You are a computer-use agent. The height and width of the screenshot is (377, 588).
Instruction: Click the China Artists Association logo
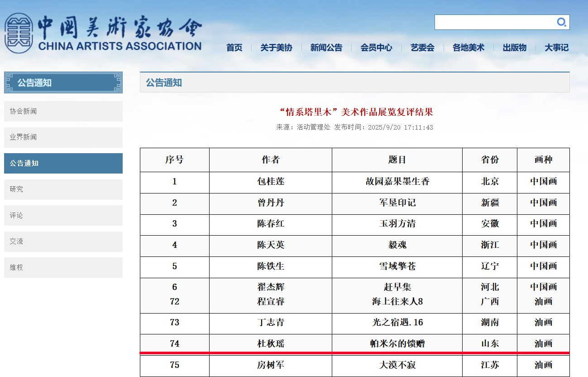click(103, 33)
